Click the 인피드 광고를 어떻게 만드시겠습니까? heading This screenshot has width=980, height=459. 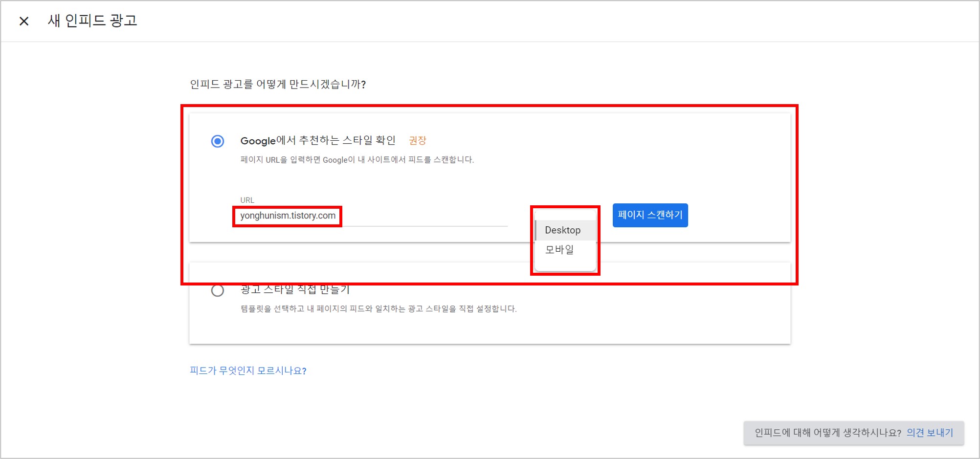tap(278, 83)
